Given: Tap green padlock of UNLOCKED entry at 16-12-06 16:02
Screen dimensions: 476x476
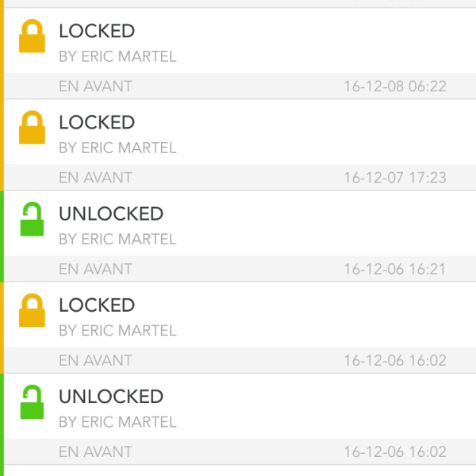Looking at the screenshot, I should point(32,403).
